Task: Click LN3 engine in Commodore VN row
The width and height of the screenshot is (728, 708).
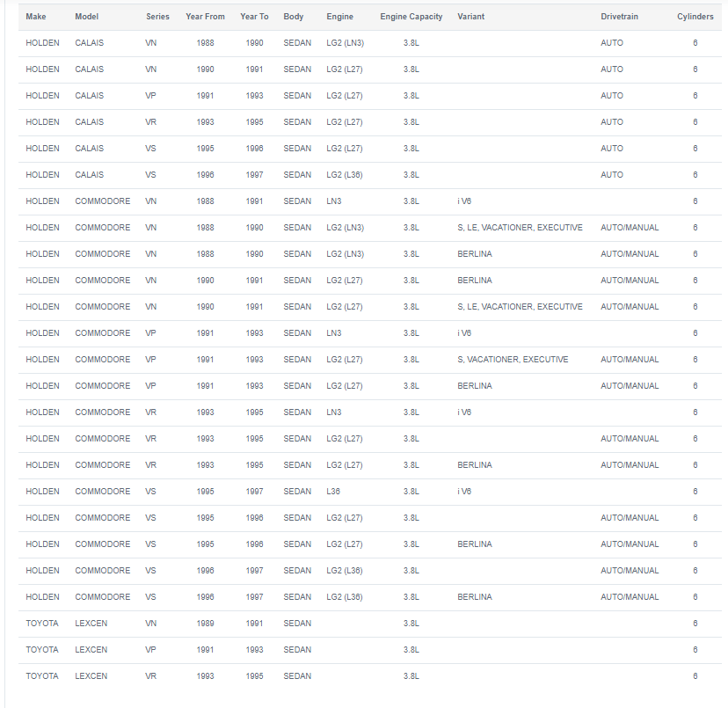Action: pyautogui.click(x=334, y=201)
